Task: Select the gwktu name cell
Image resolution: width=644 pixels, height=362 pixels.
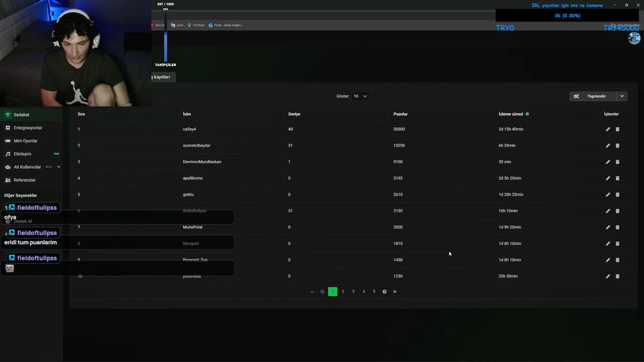Action: coord(188,195)
